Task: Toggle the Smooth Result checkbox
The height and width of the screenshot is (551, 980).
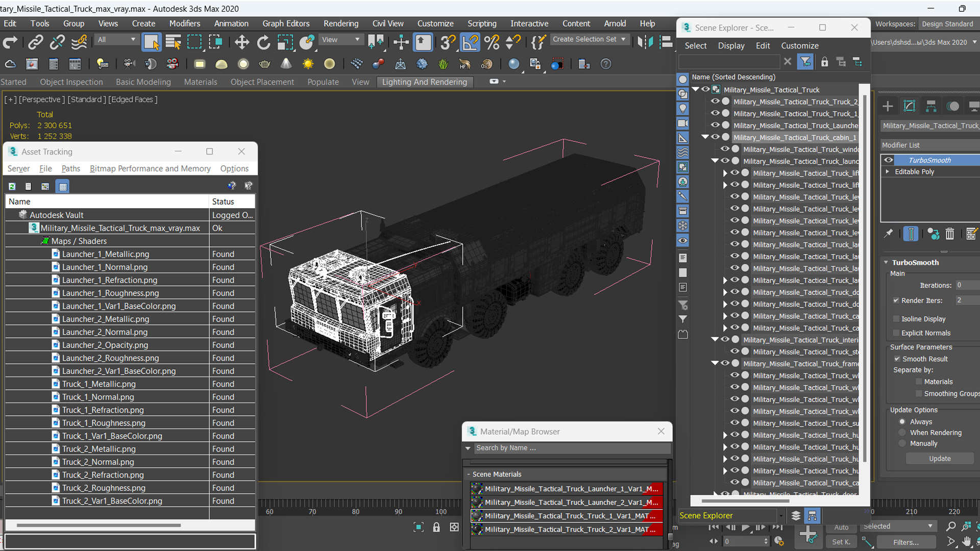Action: pyautogui.click(x=897, y=359)
